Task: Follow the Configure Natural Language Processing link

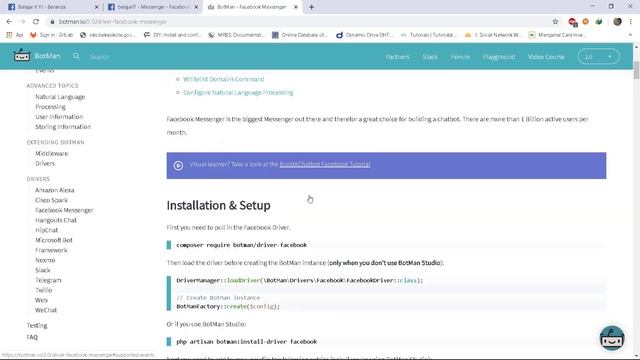Action: pos(238,93)
